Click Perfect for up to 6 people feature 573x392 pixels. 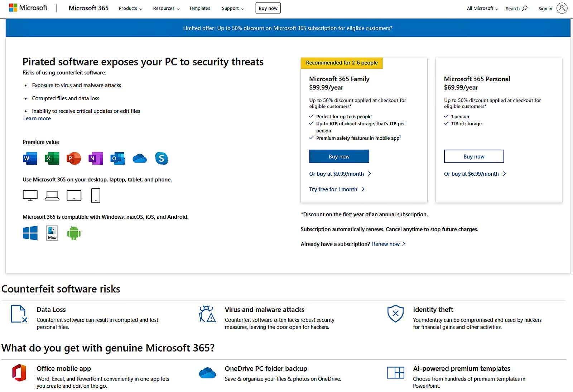(344, 116)
